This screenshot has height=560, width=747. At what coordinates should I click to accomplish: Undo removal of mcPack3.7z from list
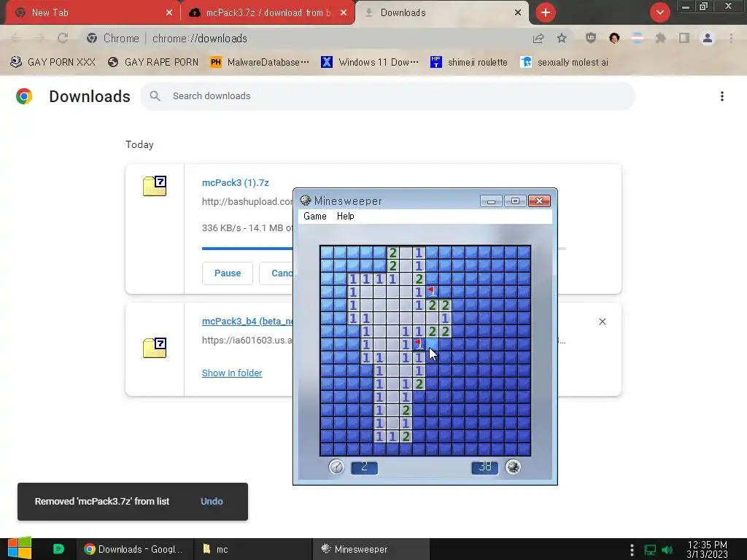pos(212,502)
